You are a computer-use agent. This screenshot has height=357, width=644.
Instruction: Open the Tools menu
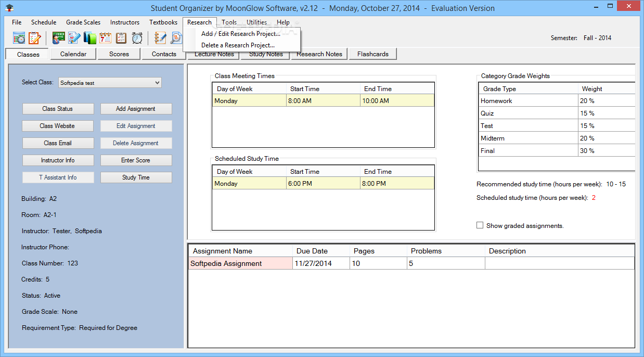(229, 22)
